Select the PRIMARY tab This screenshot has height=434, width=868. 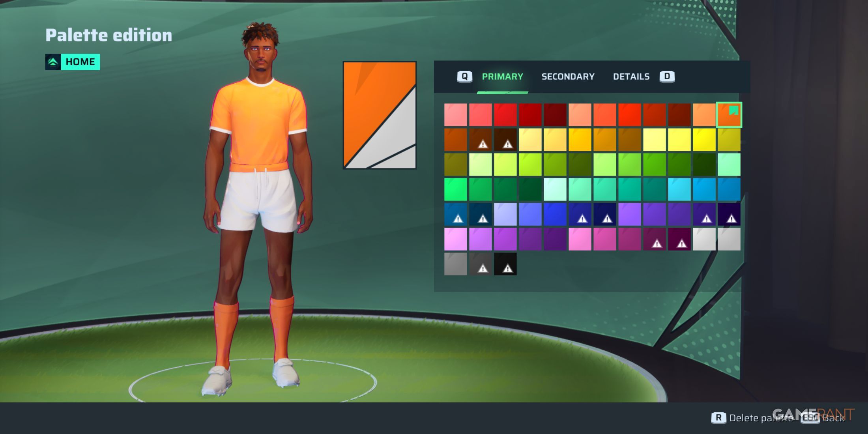(x=502, y=76)
